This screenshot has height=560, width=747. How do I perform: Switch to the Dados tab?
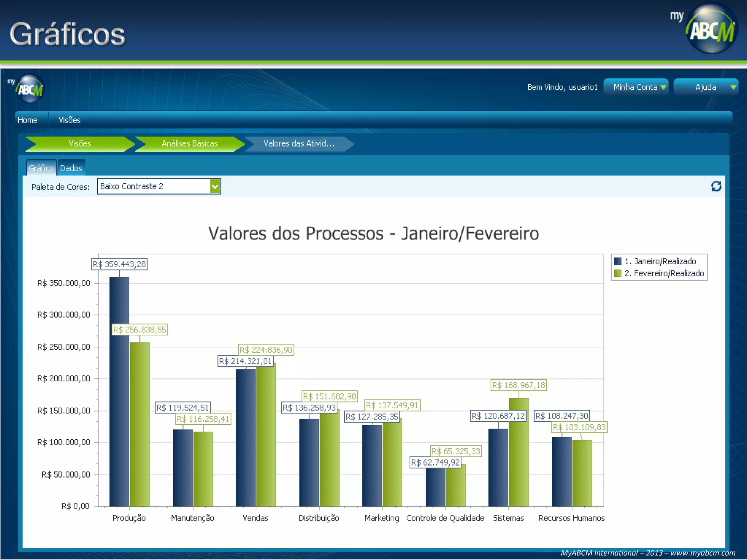tap(71, 168)
